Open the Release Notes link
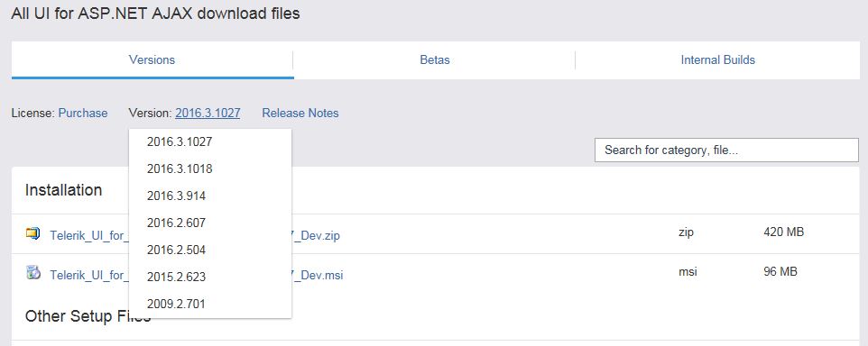The height and width of the screenshot is (346, 868). tap(300, 114)
